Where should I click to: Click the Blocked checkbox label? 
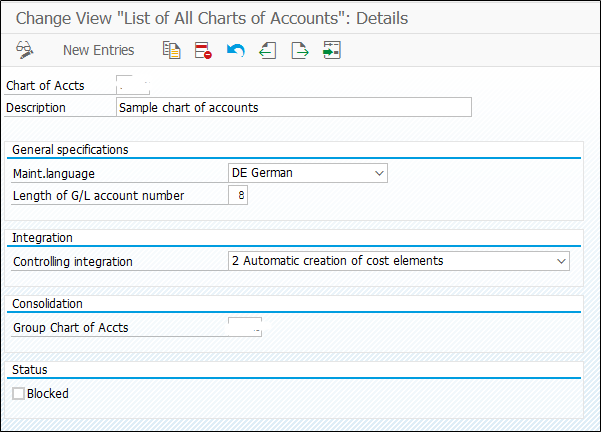tap(48, 393)
